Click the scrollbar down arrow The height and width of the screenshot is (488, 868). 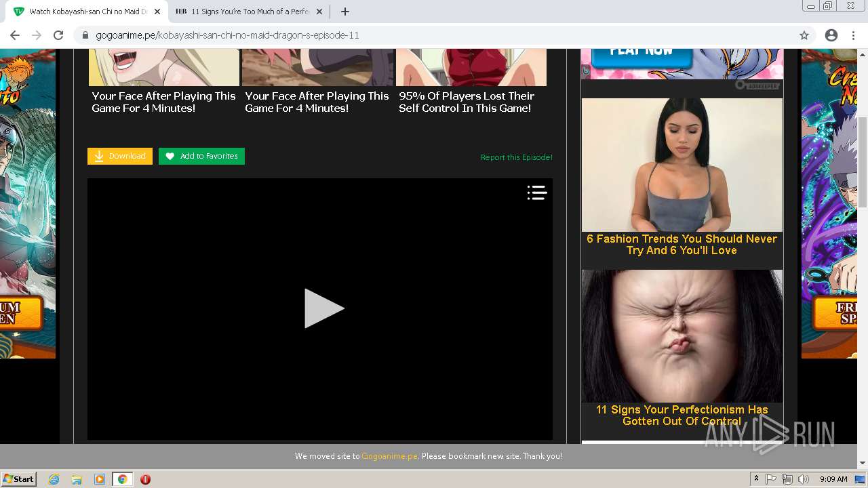(863, 463)
